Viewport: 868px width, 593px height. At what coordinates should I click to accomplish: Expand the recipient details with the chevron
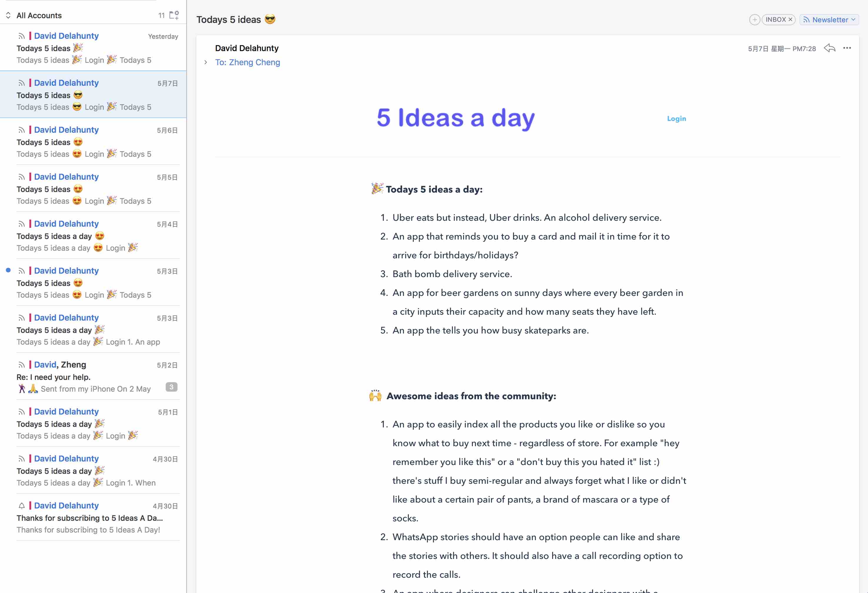tap(205, 62)
